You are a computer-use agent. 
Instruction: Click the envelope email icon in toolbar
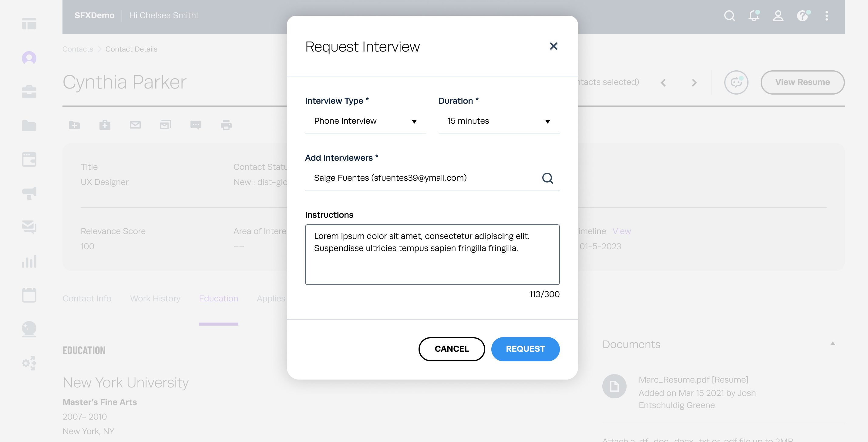[x=135, y=125]
